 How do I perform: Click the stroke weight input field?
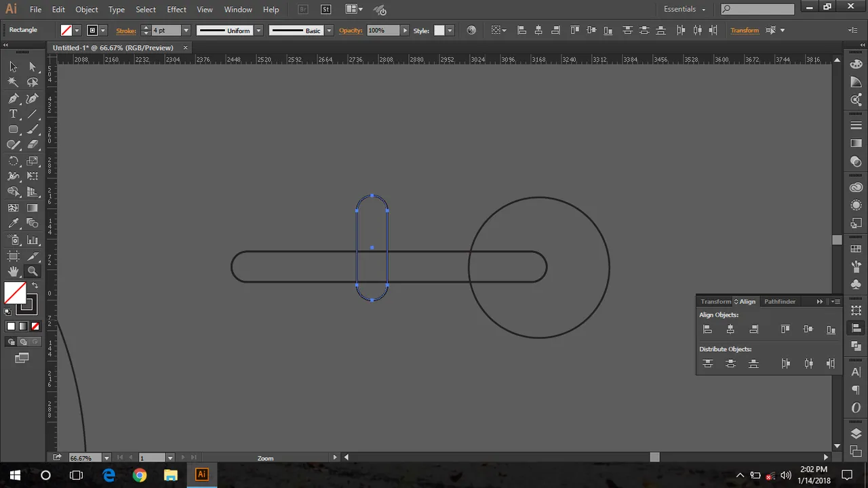coord(166,30)
